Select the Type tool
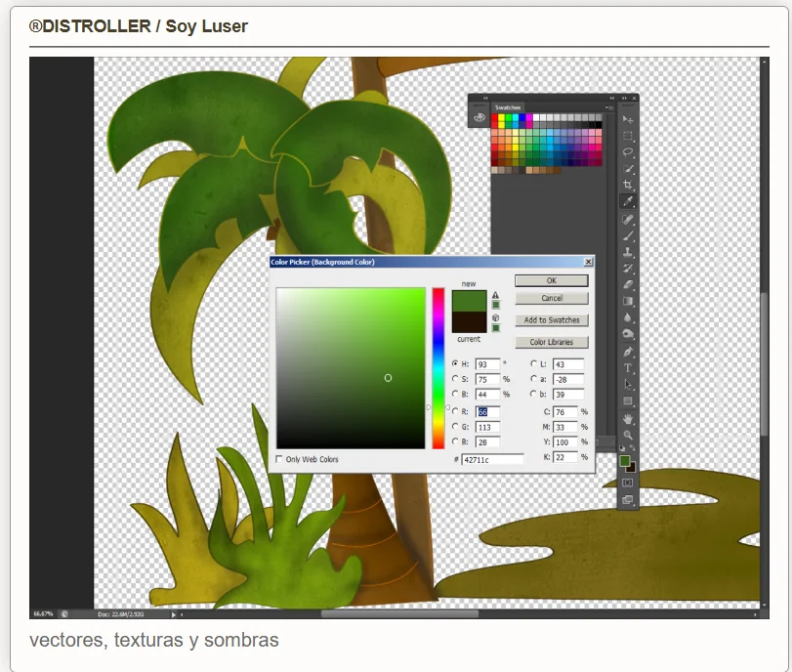The width and height of the screenshot is (792, 672). coord(628,368)
